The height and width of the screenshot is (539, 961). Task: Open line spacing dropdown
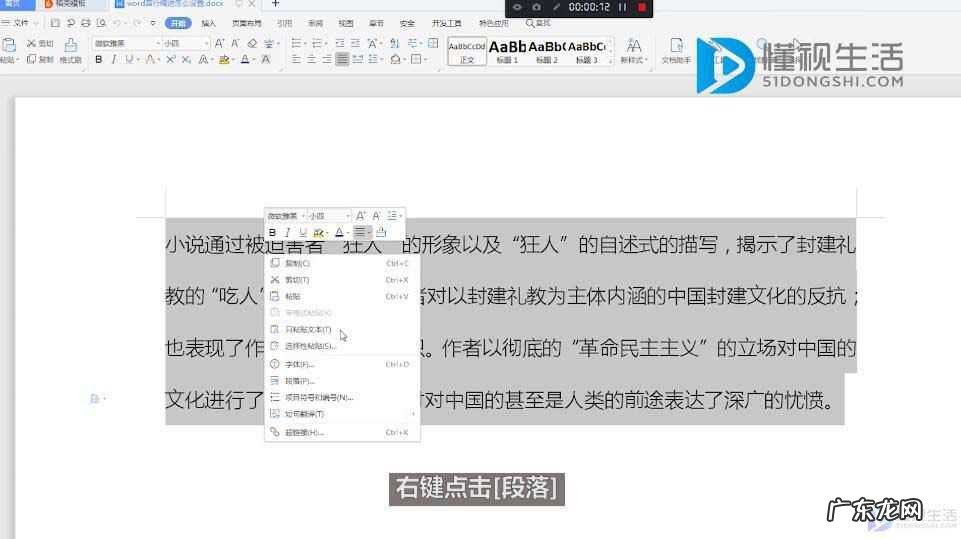pos(381,59)
